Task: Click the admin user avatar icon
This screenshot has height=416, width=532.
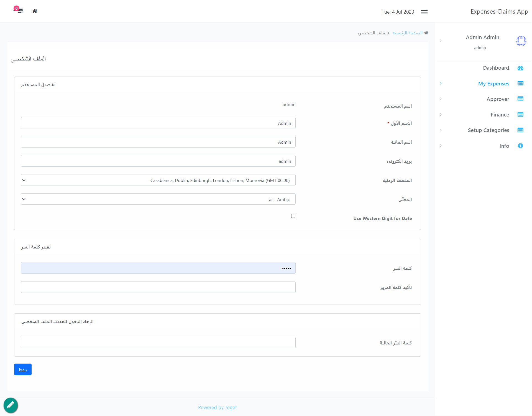Action: (521, 41)
